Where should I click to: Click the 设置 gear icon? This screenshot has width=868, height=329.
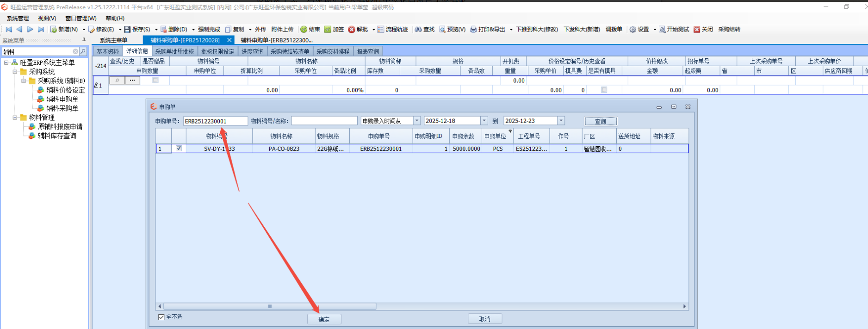tap(632, 29)
